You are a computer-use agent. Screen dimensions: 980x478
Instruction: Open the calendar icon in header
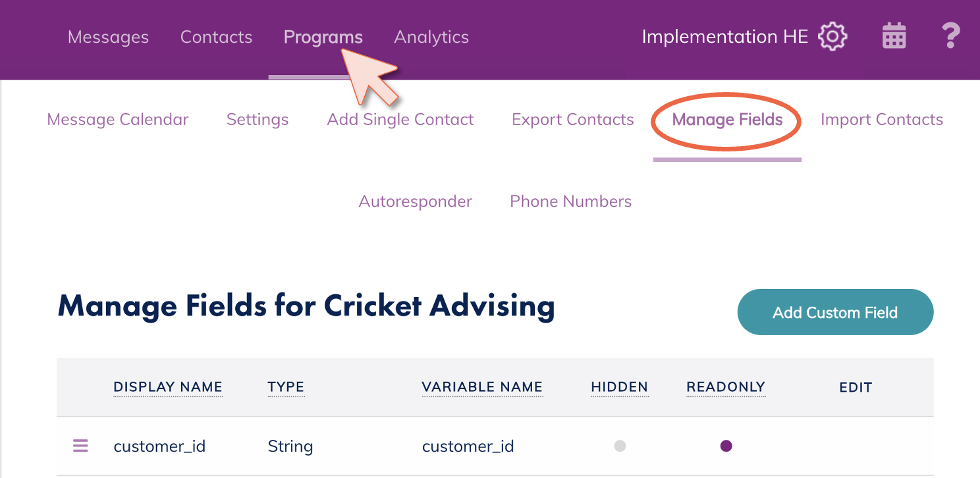pyautogui.click(x=894, y=36)
